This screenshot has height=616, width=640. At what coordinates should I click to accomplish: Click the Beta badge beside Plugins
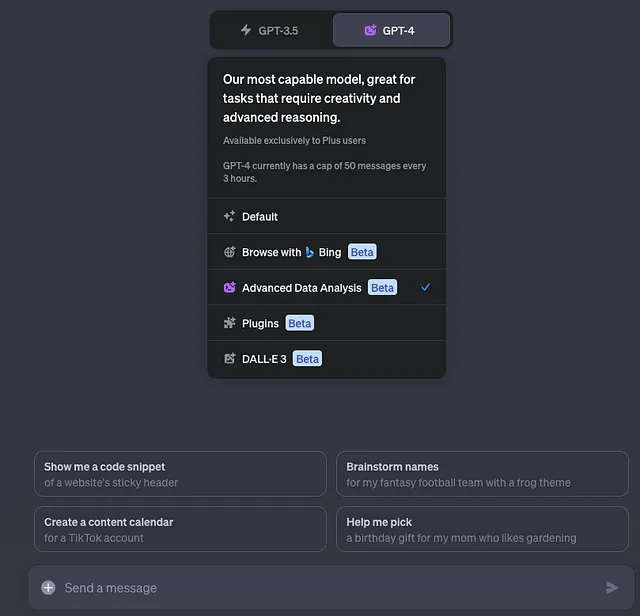tap(299, 323)
